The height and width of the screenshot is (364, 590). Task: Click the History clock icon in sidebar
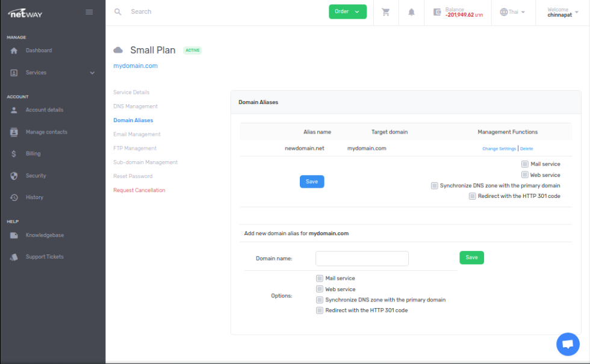14,197
